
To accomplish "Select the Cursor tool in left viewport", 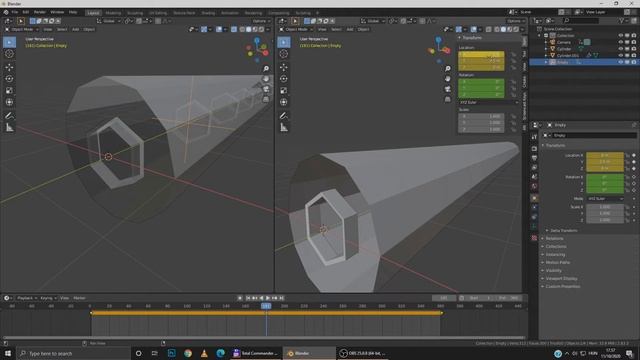I will click(x=9, y=54).
